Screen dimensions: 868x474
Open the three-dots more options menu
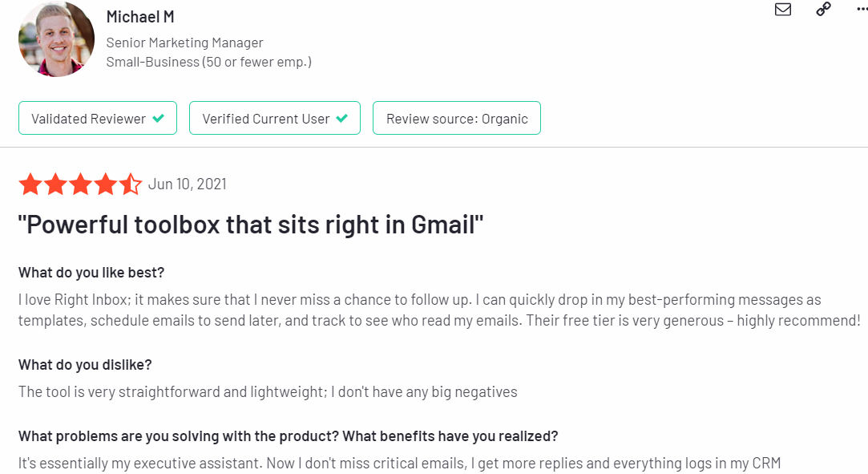862,10
